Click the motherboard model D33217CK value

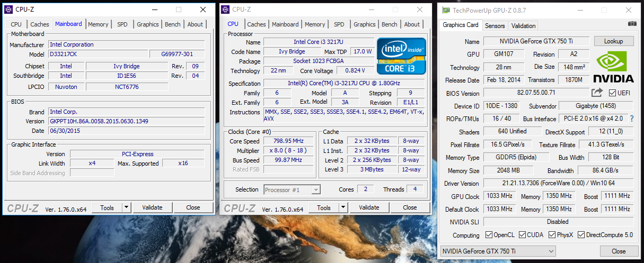point(98,54)
